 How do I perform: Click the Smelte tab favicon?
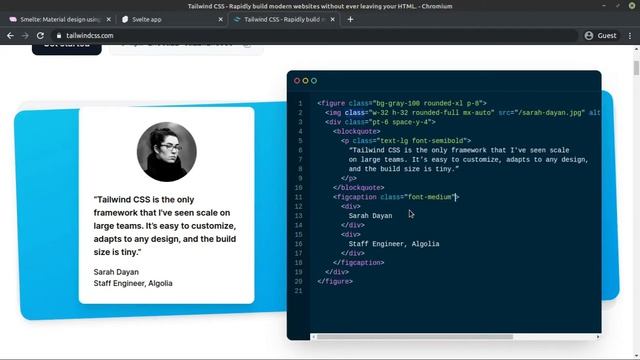point(13,19)
